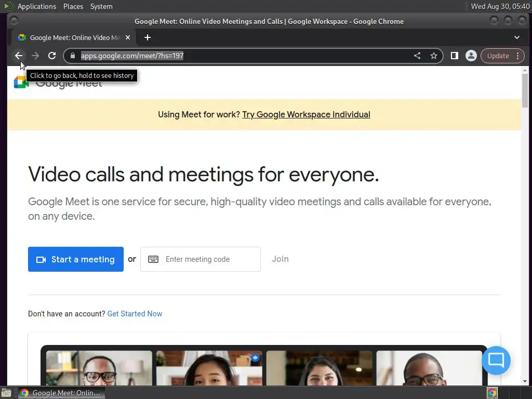The width and height of the screenshot is (532, 399).
Task: Select the Google Meet browser tab
Action: [73, 37]
